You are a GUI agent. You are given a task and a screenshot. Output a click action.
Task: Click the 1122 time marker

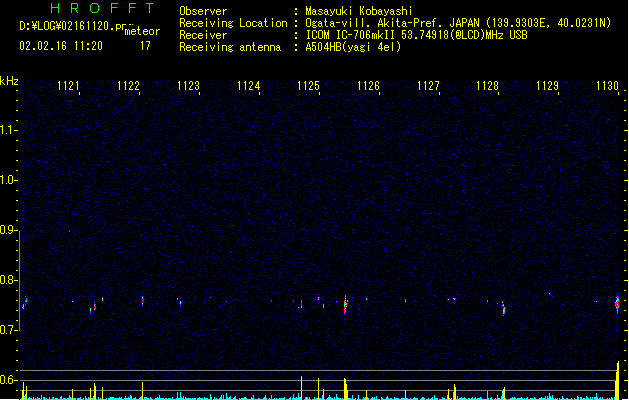pos(128,86)
